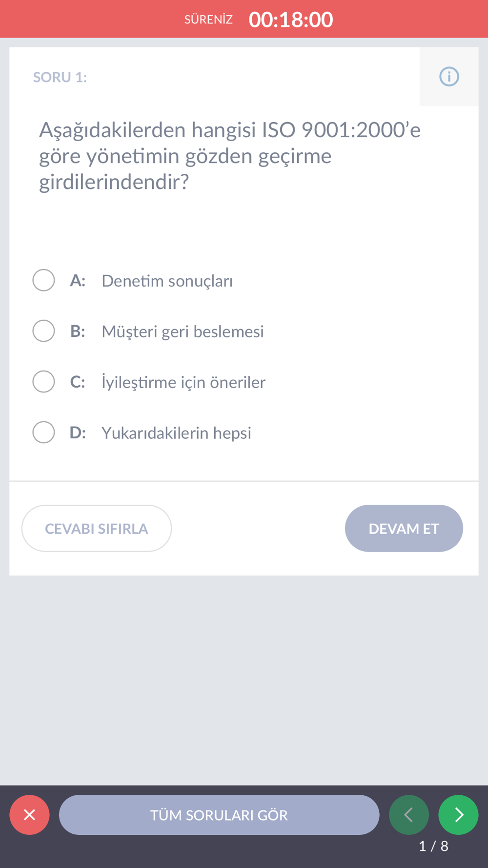Click the SÜRENİZ label
This screenshot has width=488, height=868.
point(208,20)
